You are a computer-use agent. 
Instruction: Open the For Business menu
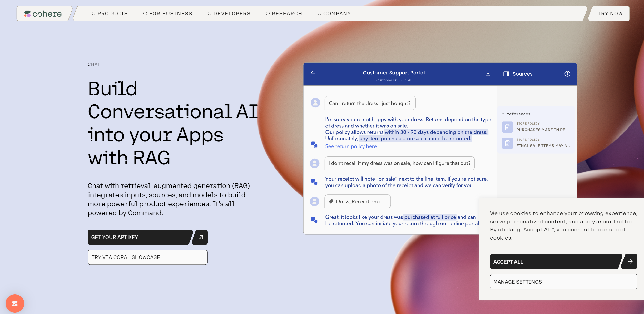[x=168, y=14]
